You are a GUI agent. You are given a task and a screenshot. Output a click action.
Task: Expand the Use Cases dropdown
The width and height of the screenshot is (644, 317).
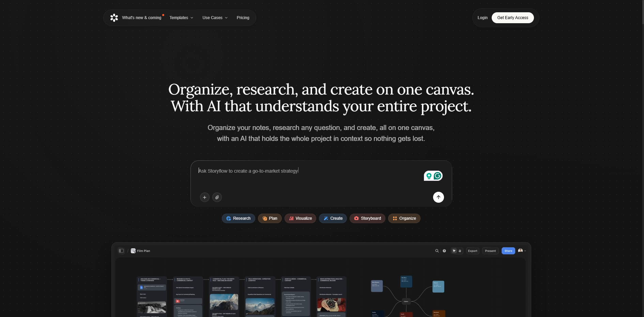click(x=215, y=18)
